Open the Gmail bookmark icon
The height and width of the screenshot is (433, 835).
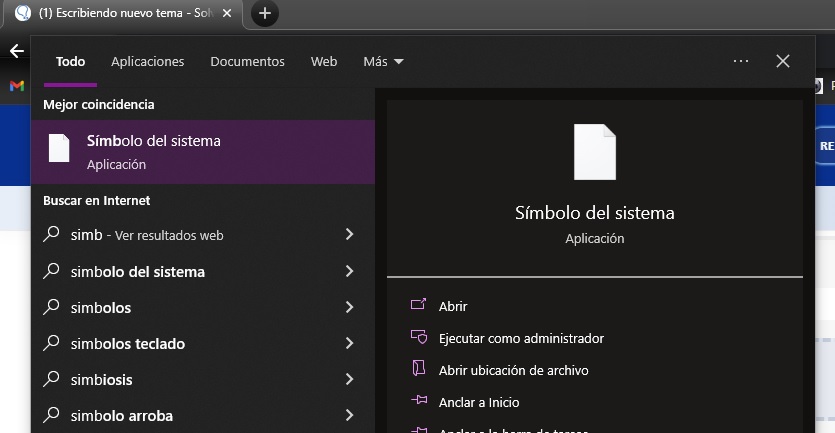tap(17, 86)
